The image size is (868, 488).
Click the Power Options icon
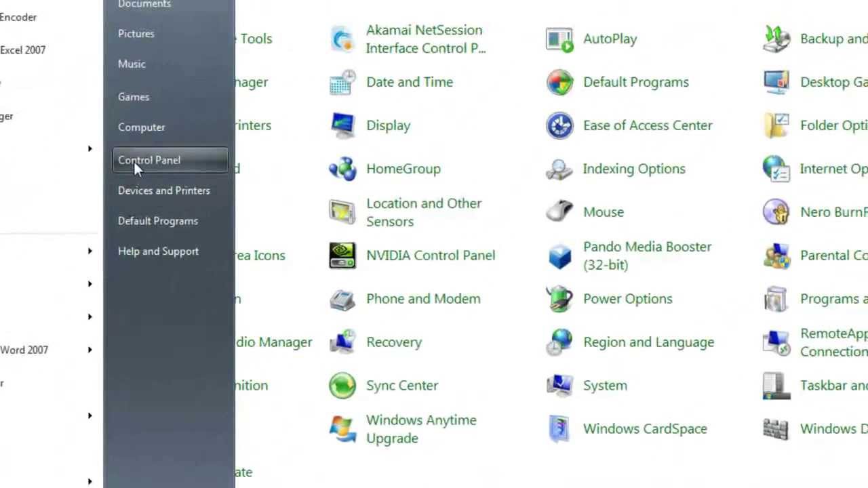(x=559, y=299)
